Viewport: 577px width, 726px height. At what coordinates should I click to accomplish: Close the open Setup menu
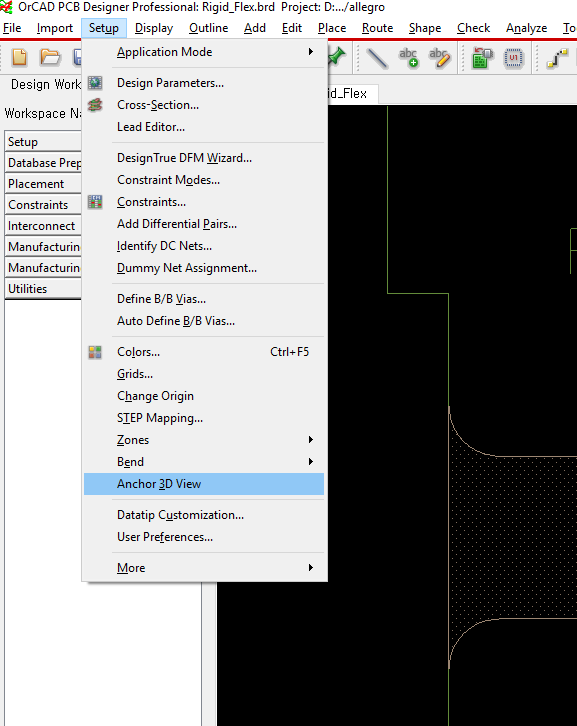pos(104,28)
